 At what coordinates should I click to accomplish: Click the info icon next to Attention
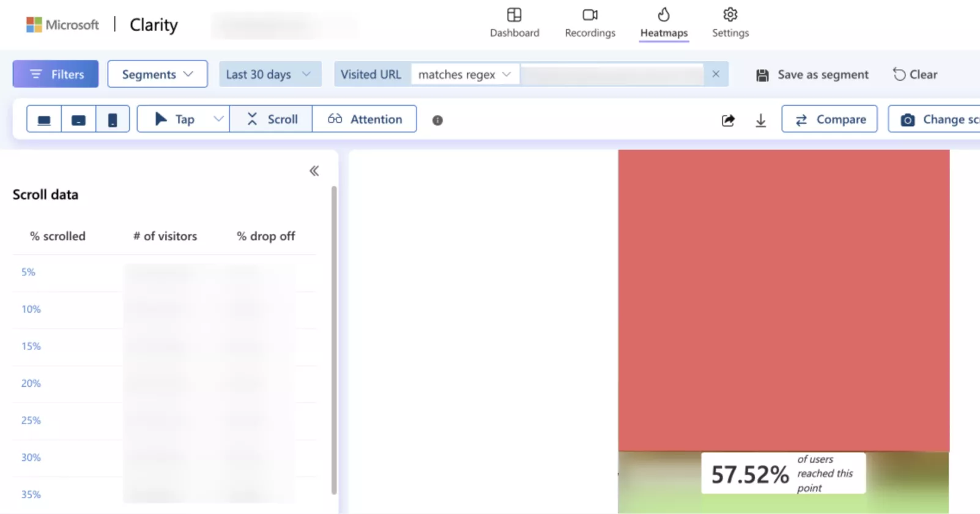[437, 121]
